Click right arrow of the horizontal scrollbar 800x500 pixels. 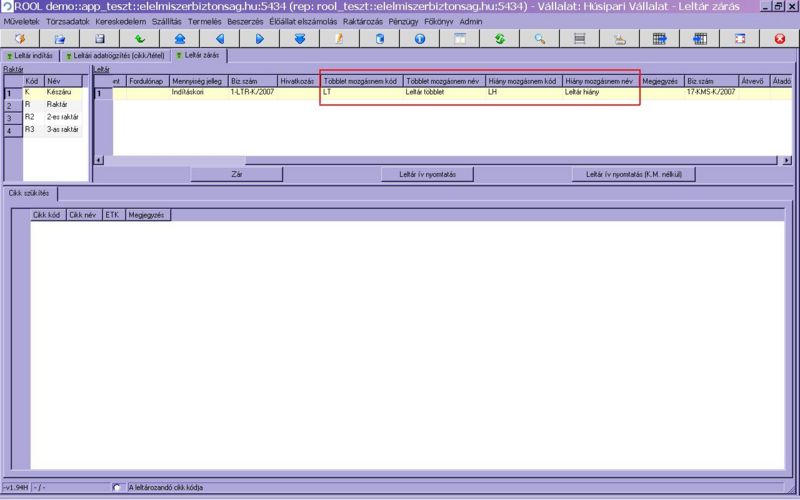pyautogui.click(x=787, y=160)
